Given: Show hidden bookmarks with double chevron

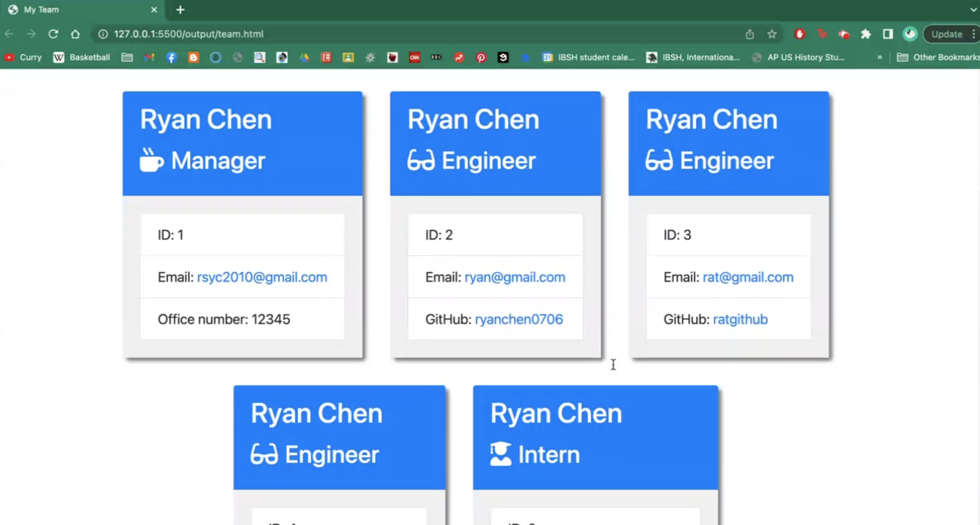Looking at the screenshot, I should [x=879, y=57].
